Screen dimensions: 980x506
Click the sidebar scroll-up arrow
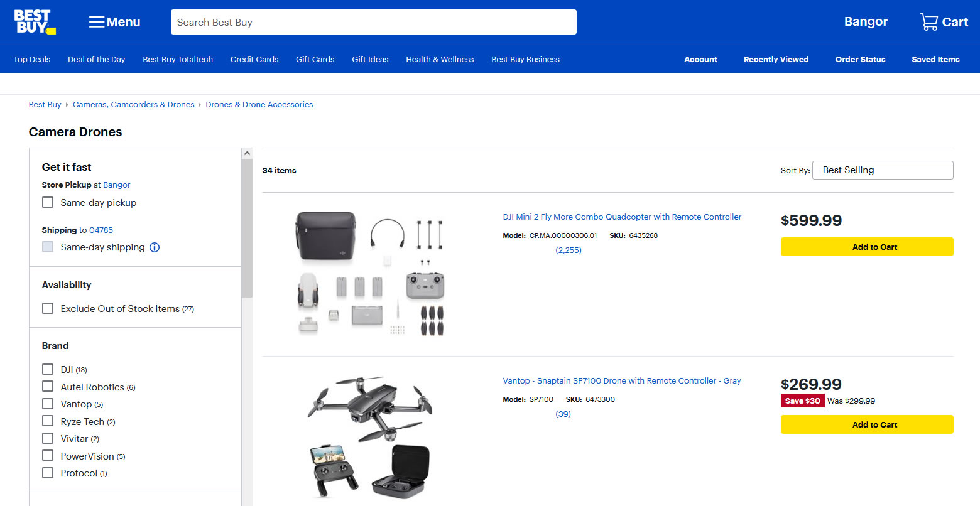tap(247, 154)
